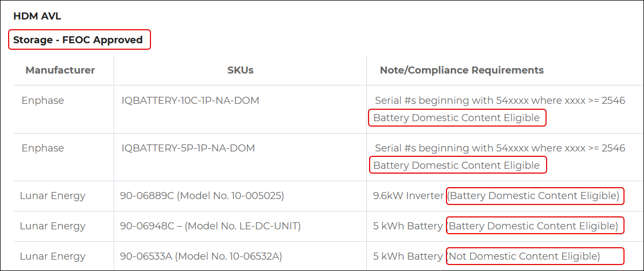Click SKU 90-06889C Model No. 10-005025

[202, 196]
